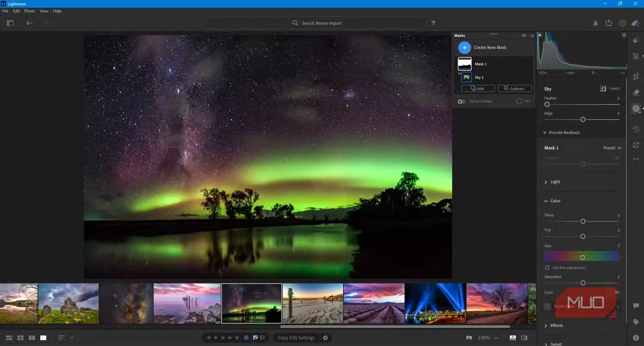
Task: Open the sort order dropdown
Action: [66, 338]
